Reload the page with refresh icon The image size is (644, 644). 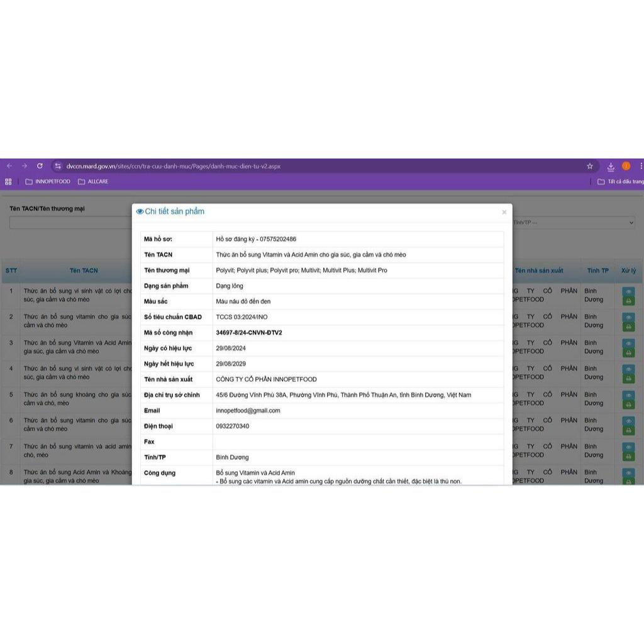(x=40, y=166)
